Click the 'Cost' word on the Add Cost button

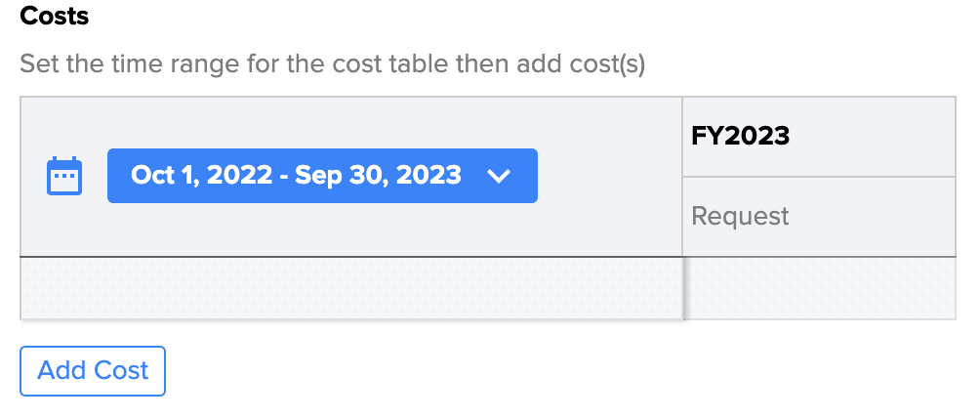coord(120,370)
